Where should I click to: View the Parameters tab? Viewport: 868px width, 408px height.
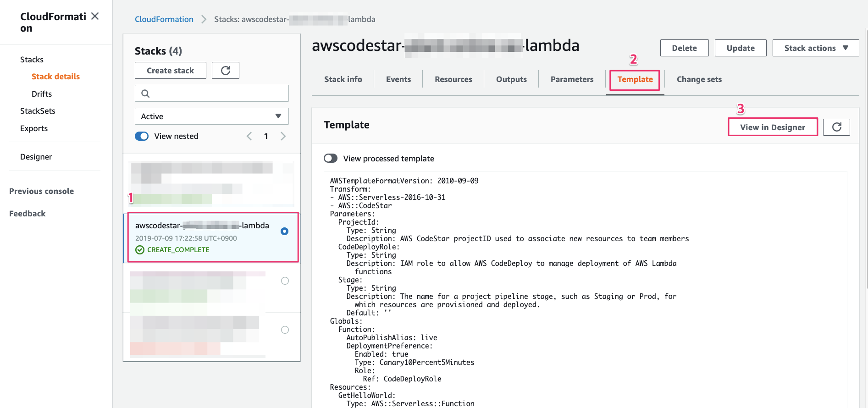click(572, 79)
